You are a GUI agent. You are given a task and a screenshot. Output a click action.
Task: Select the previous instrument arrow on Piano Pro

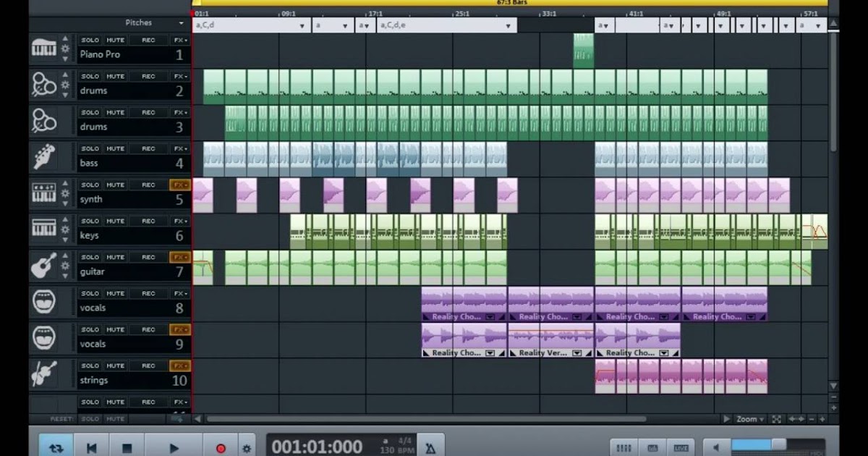pyautogui.click(x=65, y=39)
